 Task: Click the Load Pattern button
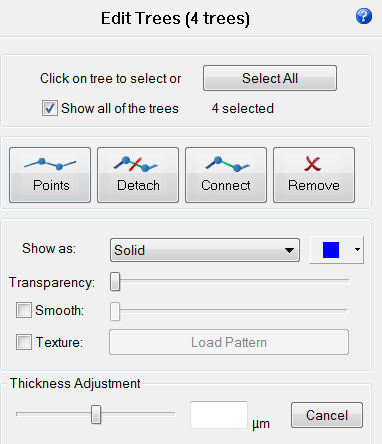click(229, 342)
